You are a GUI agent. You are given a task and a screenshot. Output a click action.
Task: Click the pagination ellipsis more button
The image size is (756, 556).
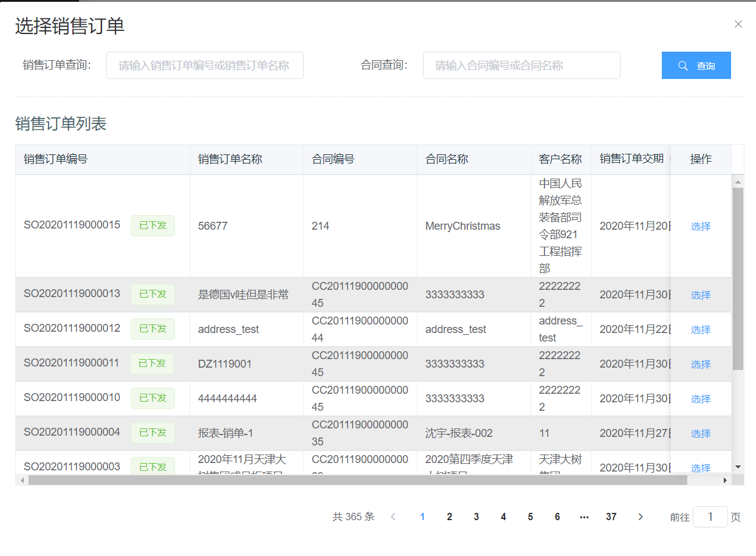(x=584, y=517)
